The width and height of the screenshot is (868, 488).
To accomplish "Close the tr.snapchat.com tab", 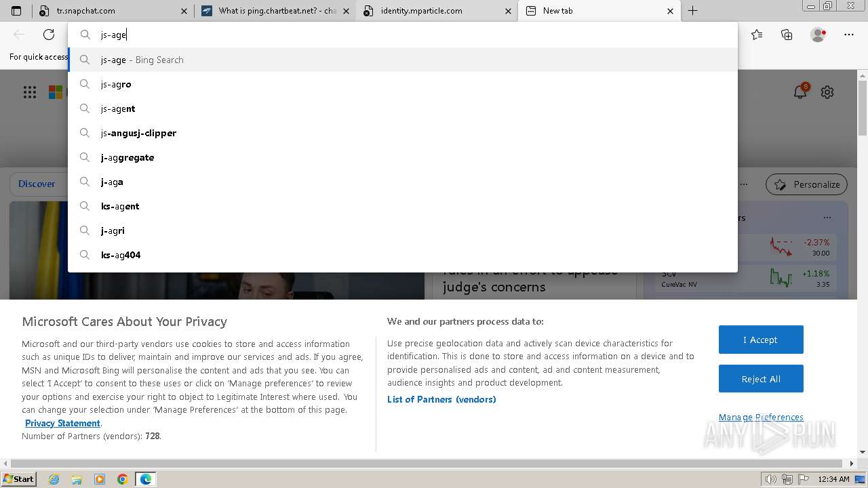I will (x=184, y=11).
